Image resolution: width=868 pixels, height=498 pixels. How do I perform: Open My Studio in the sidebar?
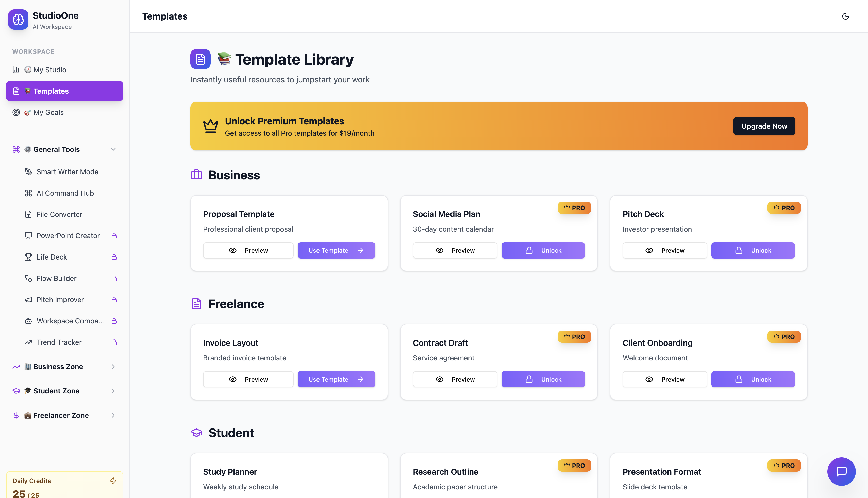[49, 70]
